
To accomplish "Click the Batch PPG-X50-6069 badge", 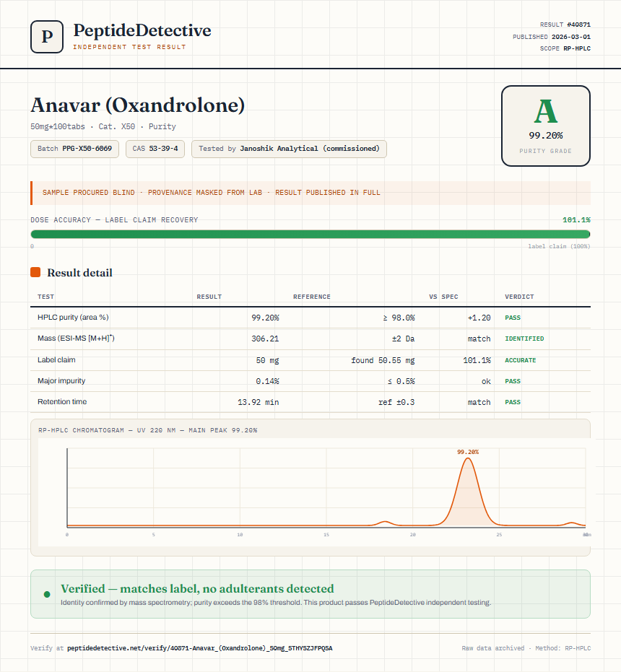I will click(74, 149).
